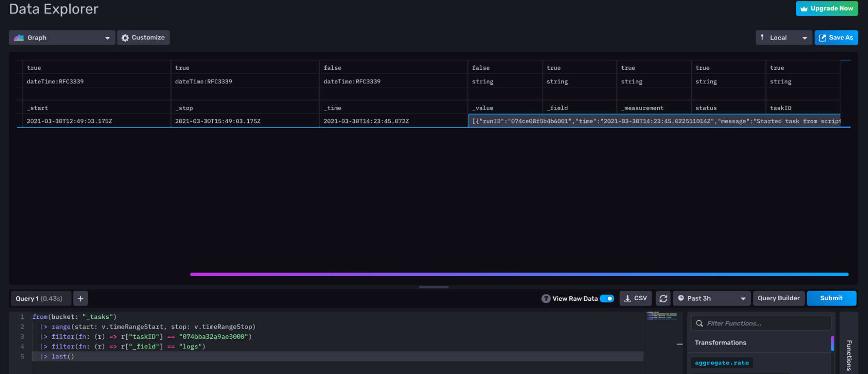Click the View Raw Data help icon
Screen dimensions: 868x374
546,298
